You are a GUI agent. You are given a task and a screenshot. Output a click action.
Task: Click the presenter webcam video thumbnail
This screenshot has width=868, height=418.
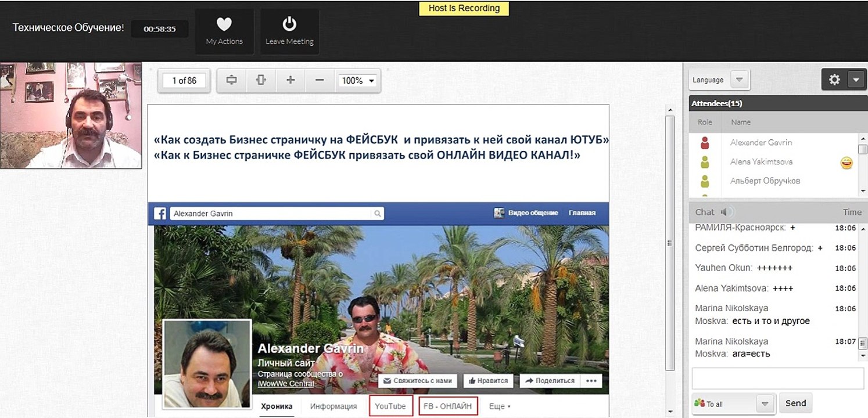coord(71,116)
